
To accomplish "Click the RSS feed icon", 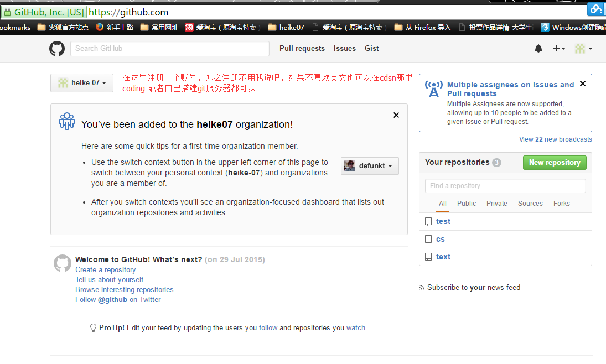I will pos(422,288).
